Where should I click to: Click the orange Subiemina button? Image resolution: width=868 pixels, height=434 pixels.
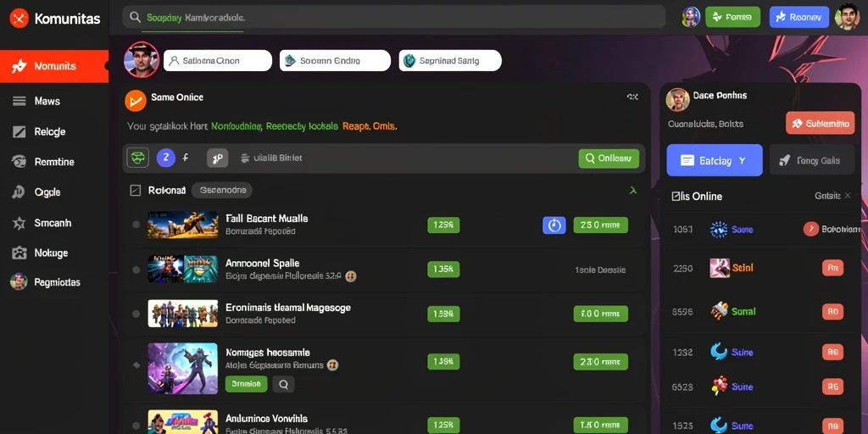821,124
